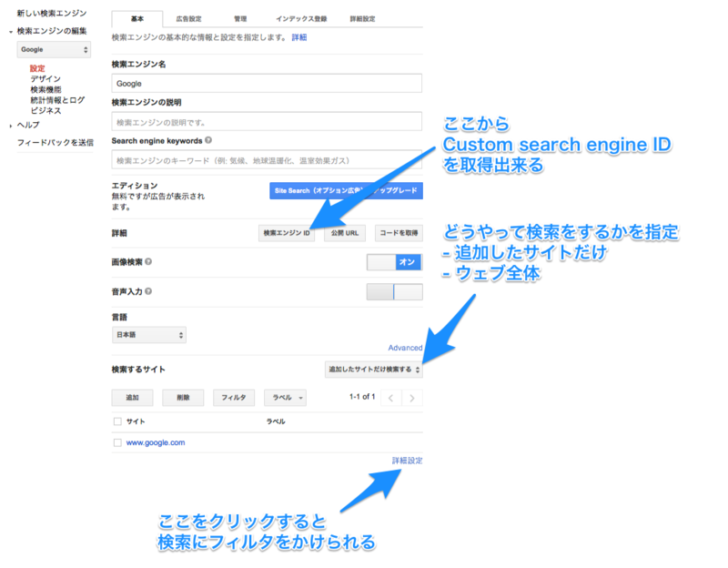Click the Site Search upgrade button
Viewport: 728px width, 568px height.
[346, 190]
